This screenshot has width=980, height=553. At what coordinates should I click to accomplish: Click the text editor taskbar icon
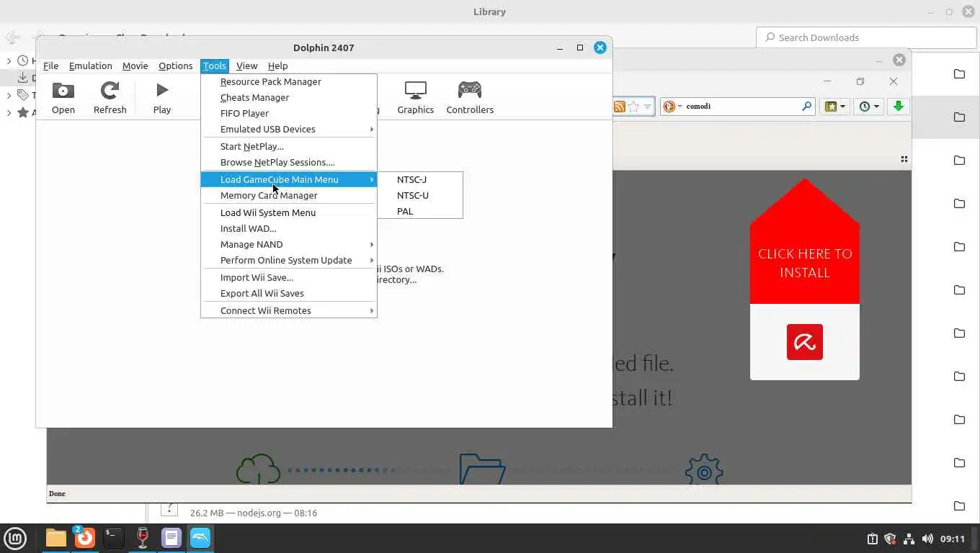(171, 538)
